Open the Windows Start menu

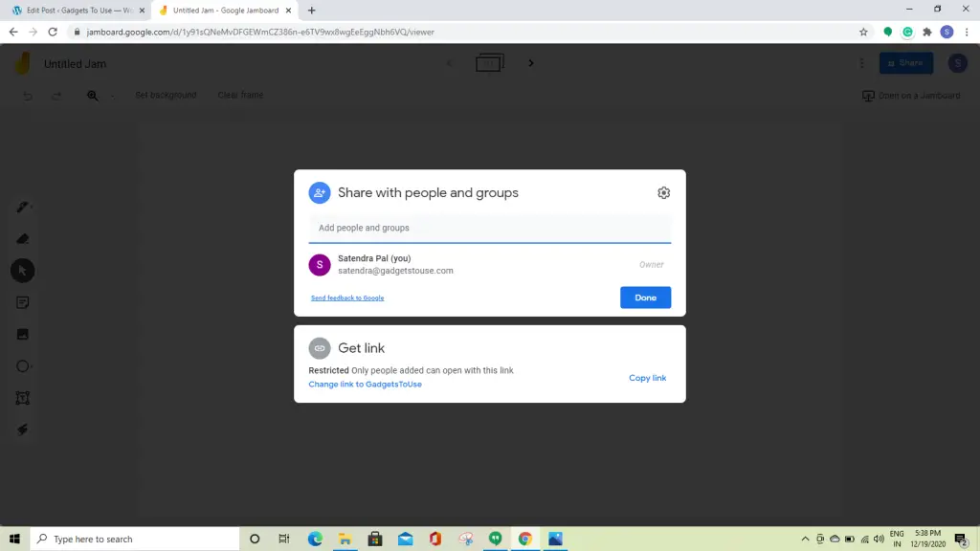(15, 539)
